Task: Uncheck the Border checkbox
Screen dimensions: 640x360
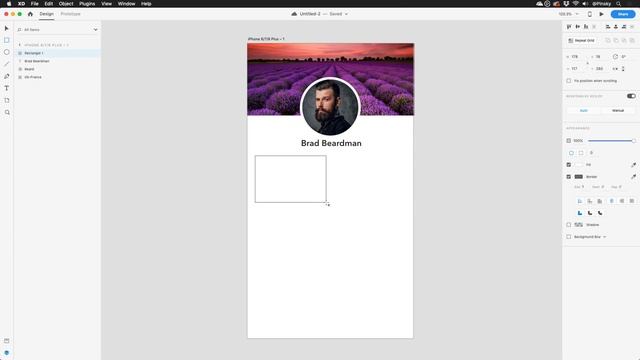Action: pos(569,177)
